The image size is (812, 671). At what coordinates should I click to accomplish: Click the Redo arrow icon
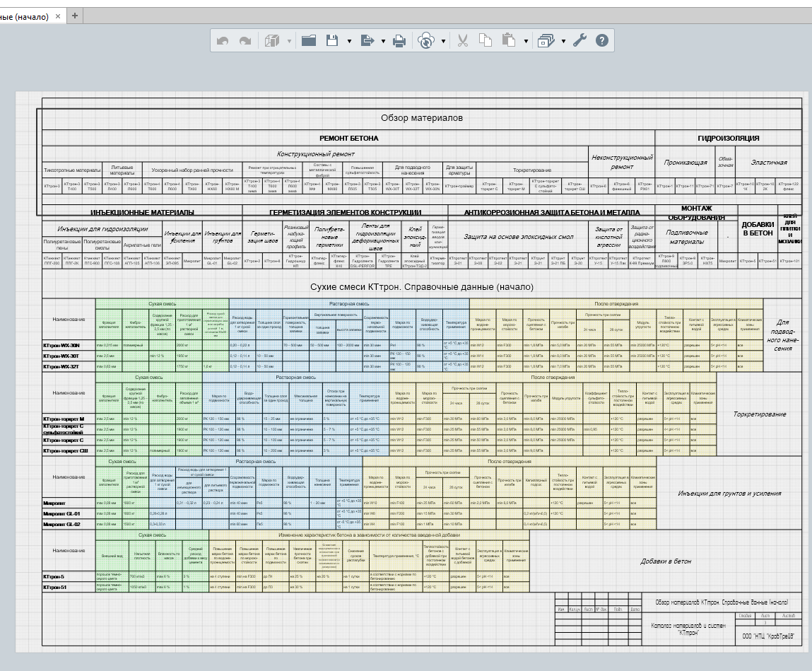pos(245,41)
